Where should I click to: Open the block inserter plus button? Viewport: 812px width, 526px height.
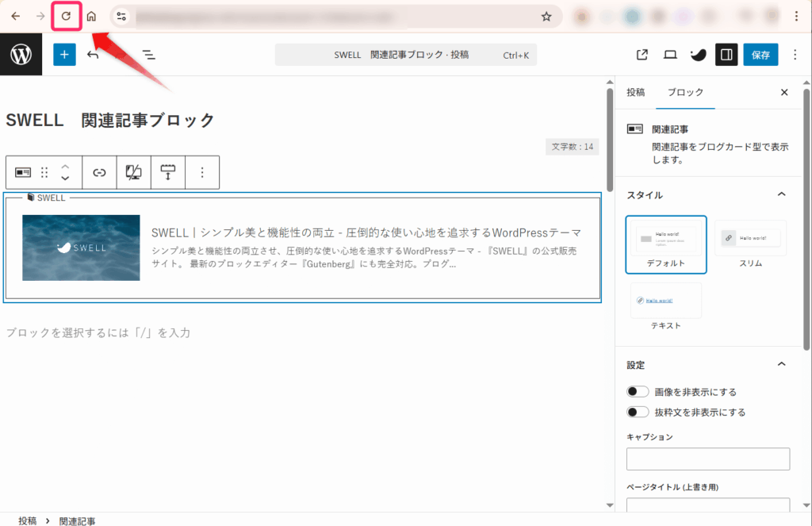64,55
